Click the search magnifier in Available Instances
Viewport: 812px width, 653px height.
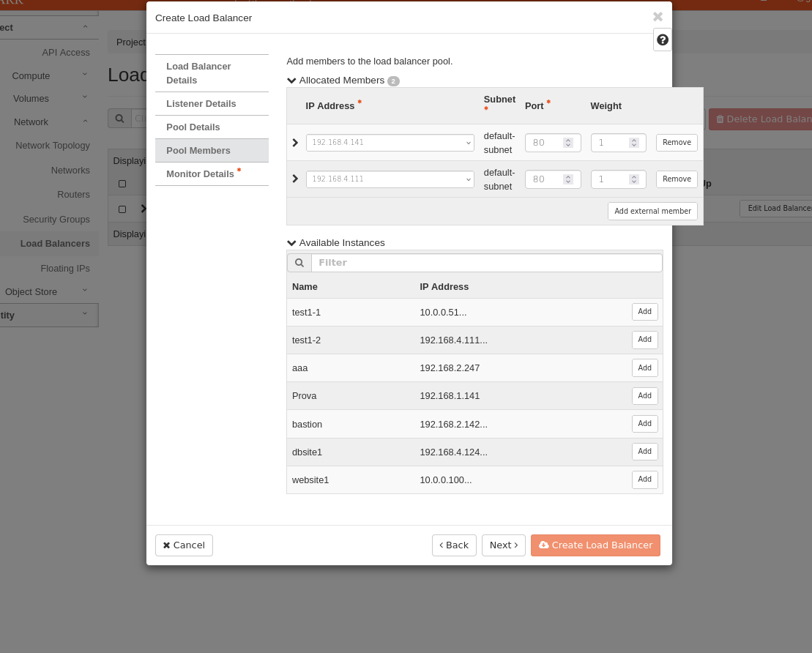click(x=299, y=263)
